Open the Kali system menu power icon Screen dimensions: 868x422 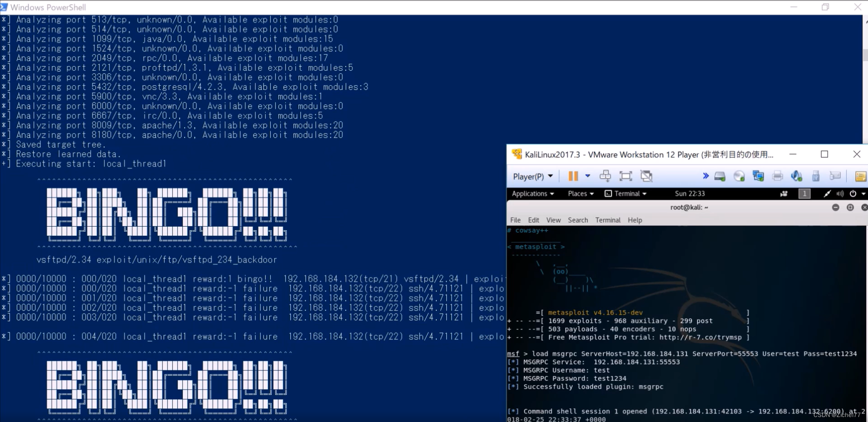tap(853, 194)
